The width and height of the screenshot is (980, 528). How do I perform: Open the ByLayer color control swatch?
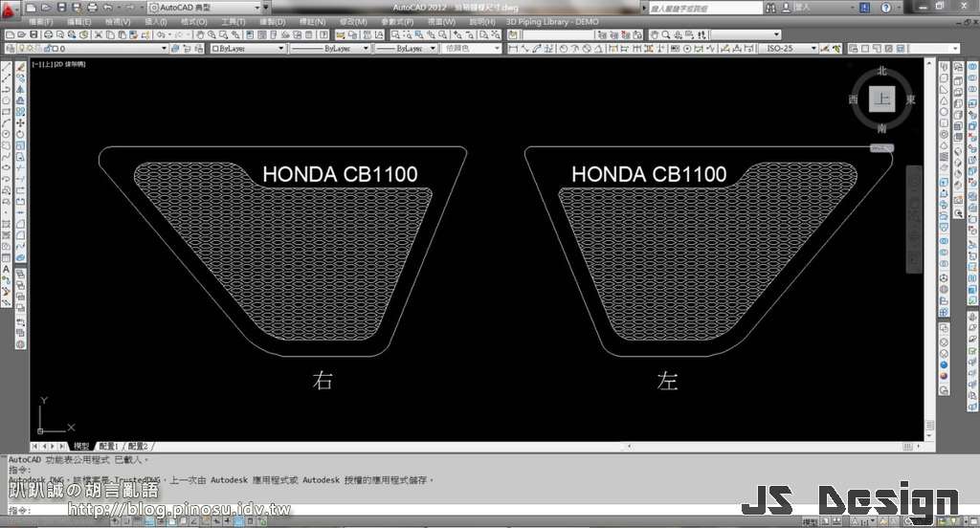pos(248,48)
